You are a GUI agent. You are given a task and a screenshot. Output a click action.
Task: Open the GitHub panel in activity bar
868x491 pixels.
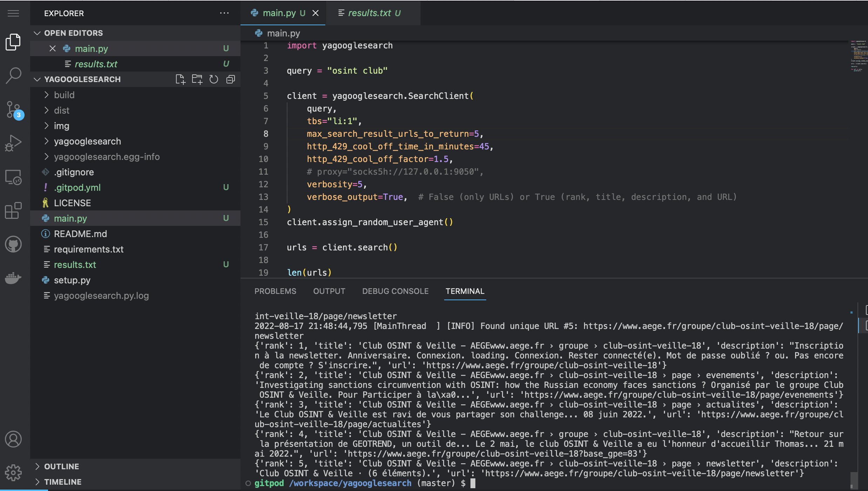tap(14, 244)
